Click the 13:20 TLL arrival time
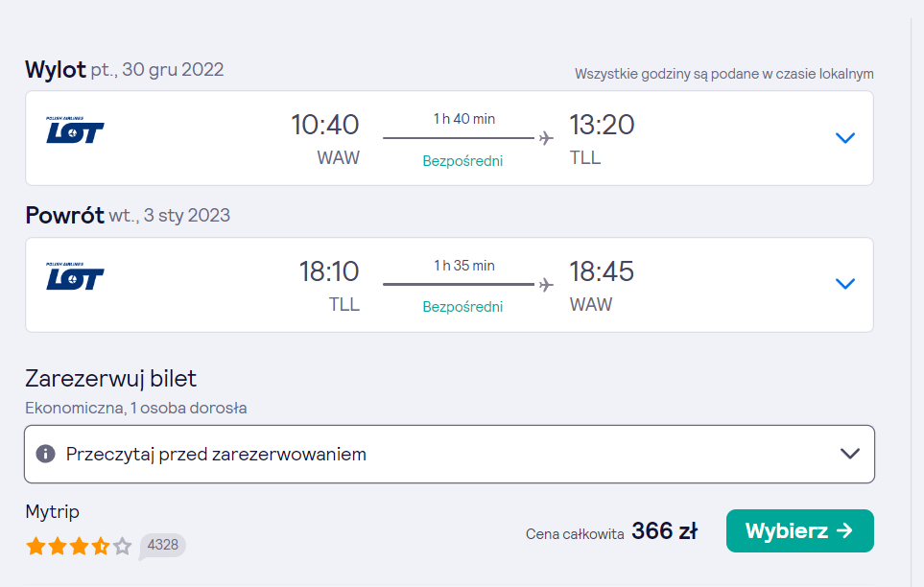 (602, 125)
